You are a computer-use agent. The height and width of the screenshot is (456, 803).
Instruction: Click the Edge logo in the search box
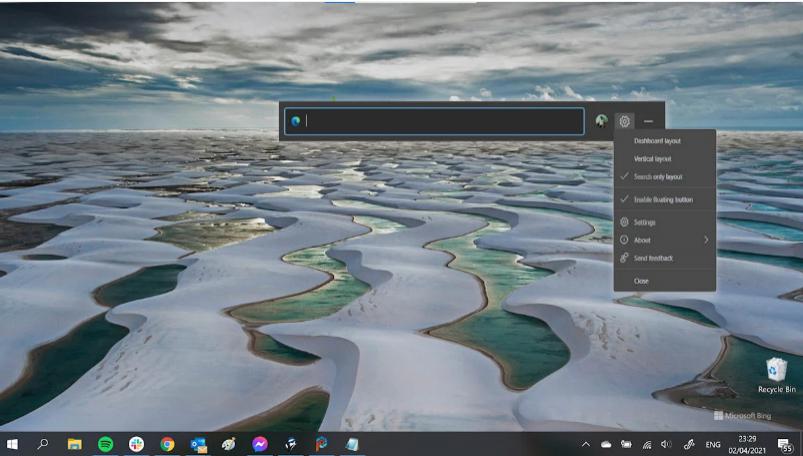pos(296,121)
